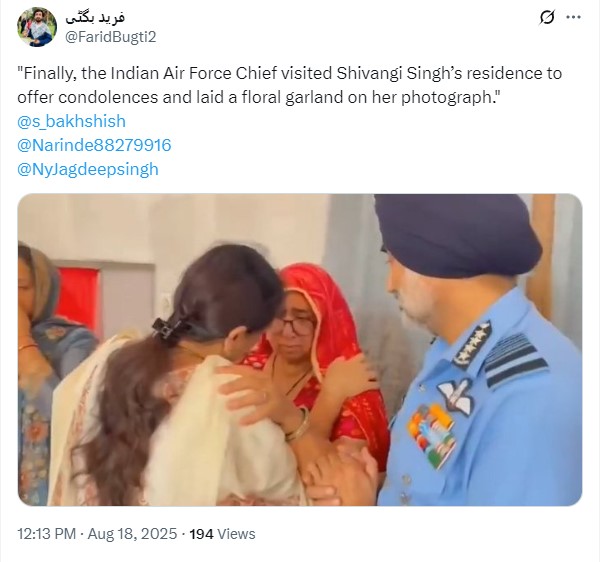Click the 194 Views counter

click(222, 534)
